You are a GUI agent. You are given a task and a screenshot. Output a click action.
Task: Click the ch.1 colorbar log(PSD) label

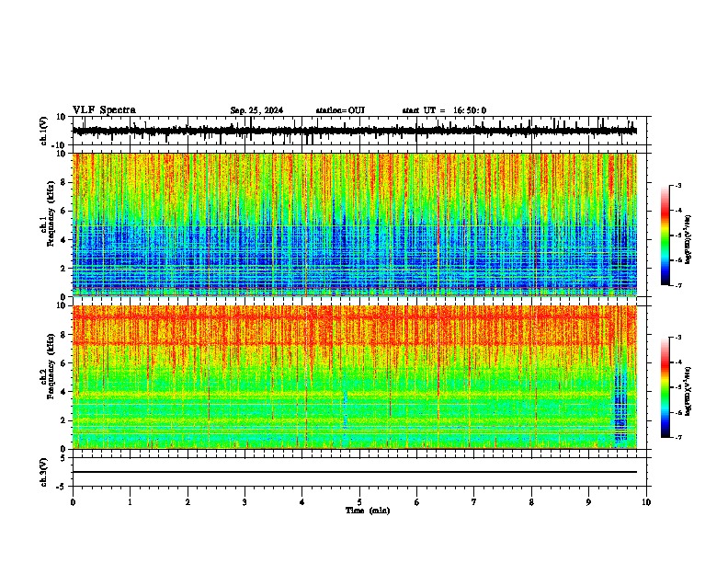(688, 239)
